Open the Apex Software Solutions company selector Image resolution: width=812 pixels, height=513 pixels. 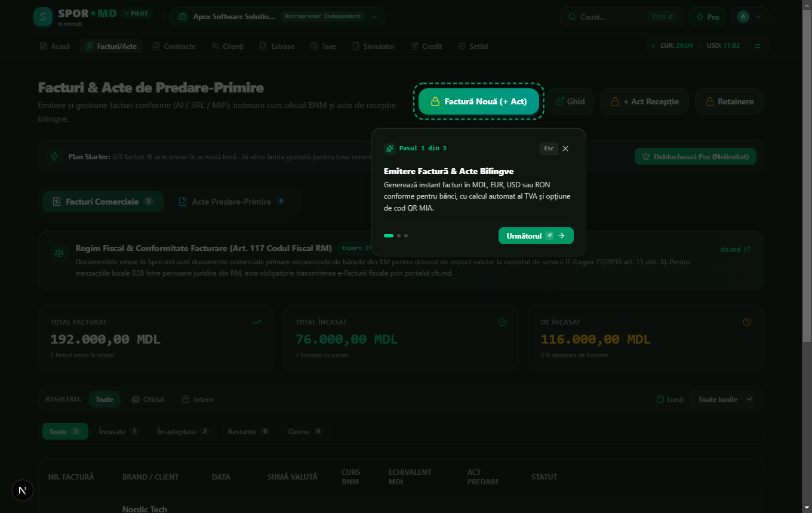tap(278, 17)
